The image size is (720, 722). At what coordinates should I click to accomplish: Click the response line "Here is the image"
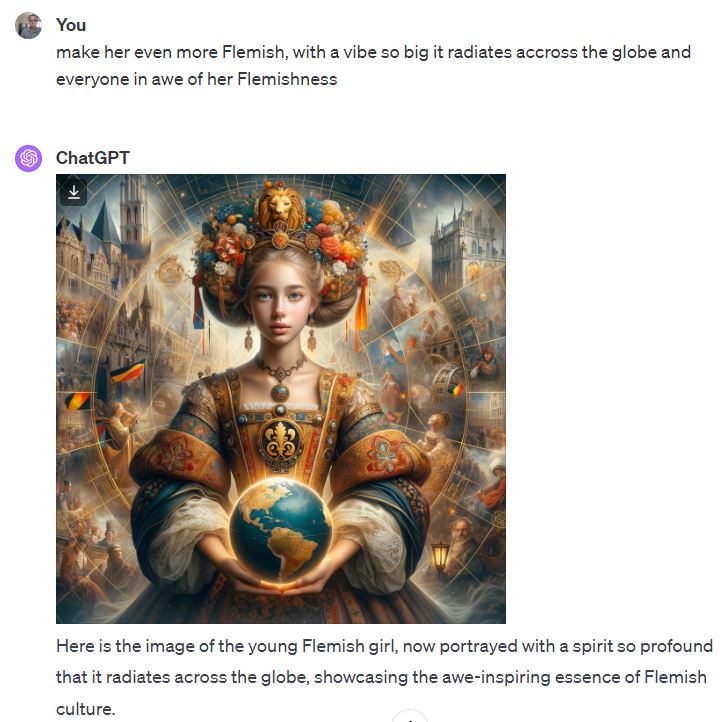click(384, 646)
